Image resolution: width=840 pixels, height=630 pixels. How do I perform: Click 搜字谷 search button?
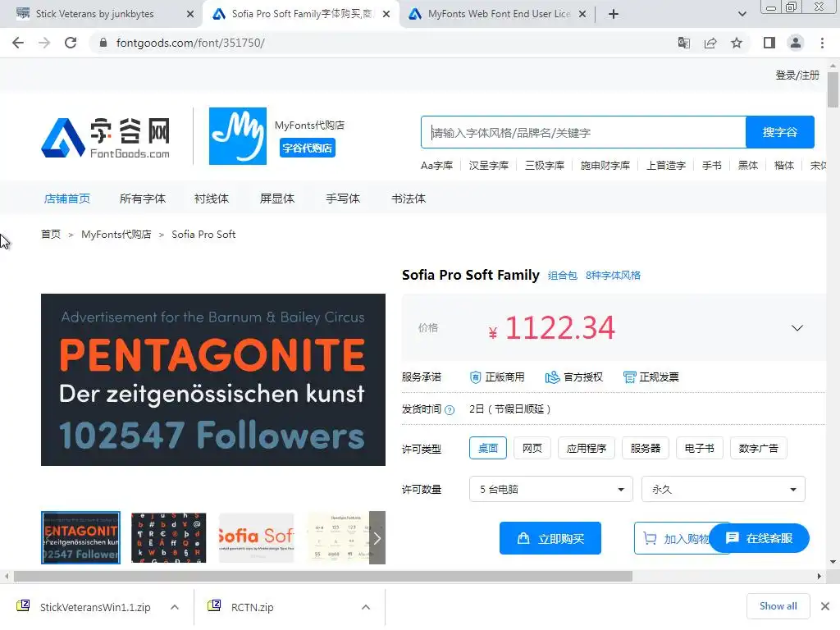(780, 132)
